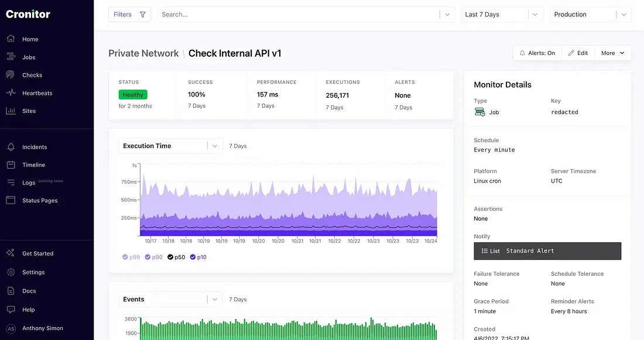Click the Edit button
This screenshot has height=340, width=644.
(x=578, y=53)
